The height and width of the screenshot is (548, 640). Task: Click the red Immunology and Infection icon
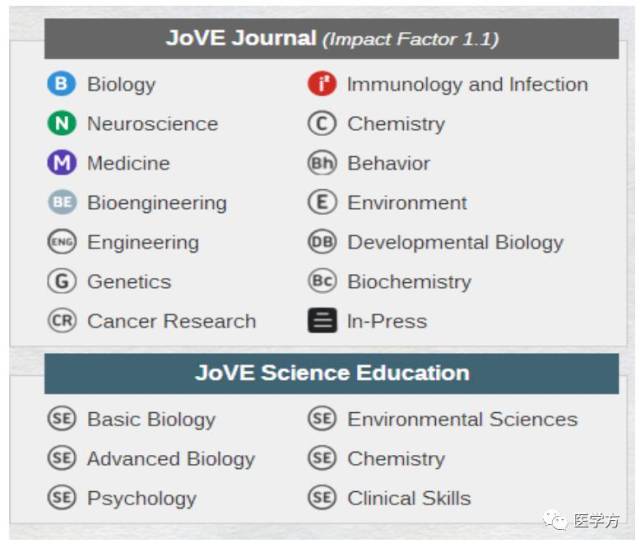click(x=322, y=84)
